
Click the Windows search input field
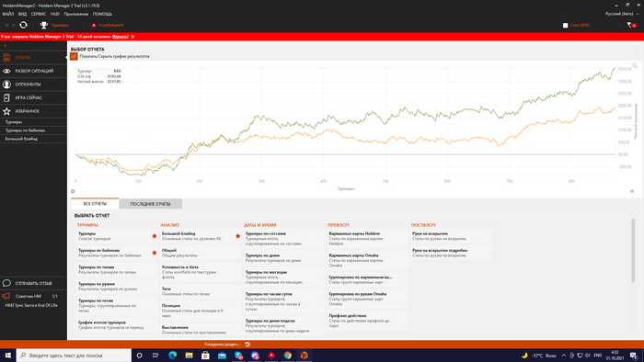[74, 356]
